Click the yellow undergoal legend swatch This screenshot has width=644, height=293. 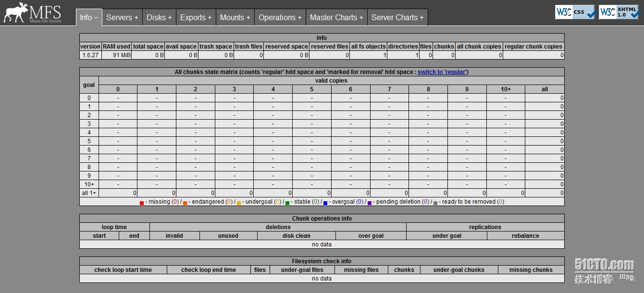(239, 203)
